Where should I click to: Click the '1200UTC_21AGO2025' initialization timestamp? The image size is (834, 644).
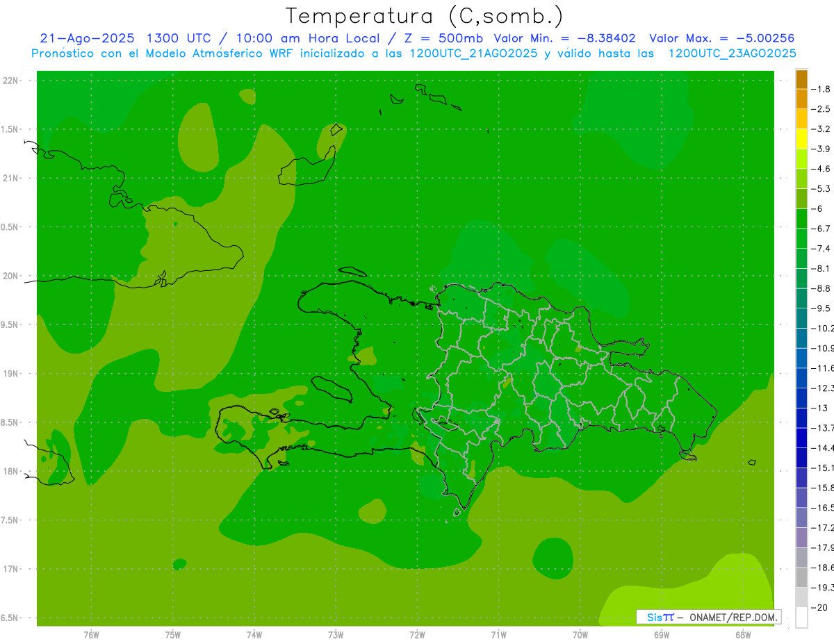(x=473, y=53)
